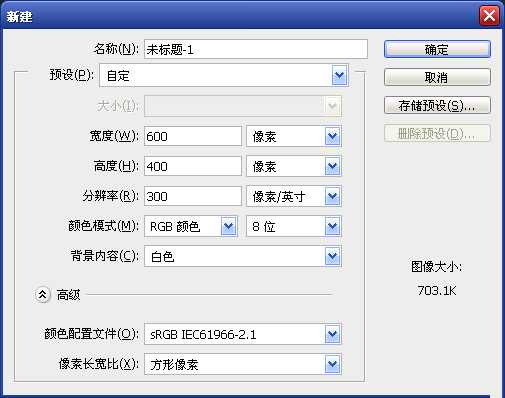Open the 高度 unit dropdown

294,166
